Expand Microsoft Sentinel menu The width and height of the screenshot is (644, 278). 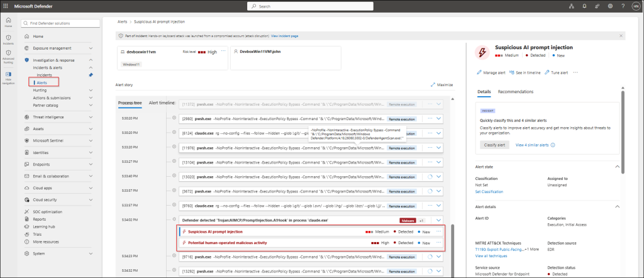[x=91, y=141]
